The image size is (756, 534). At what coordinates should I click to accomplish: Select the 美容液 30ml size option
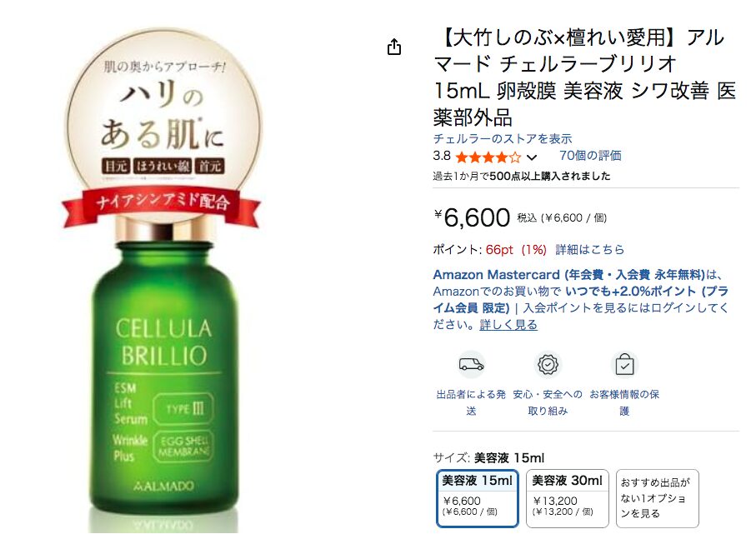567,498
